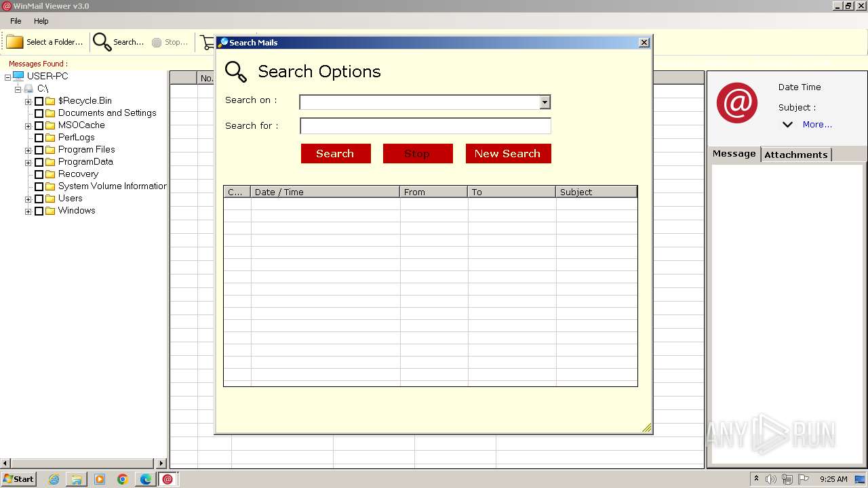Screen dimensions: 868x488
Task: Check the ProgramData checkbox
Action: 39,162
